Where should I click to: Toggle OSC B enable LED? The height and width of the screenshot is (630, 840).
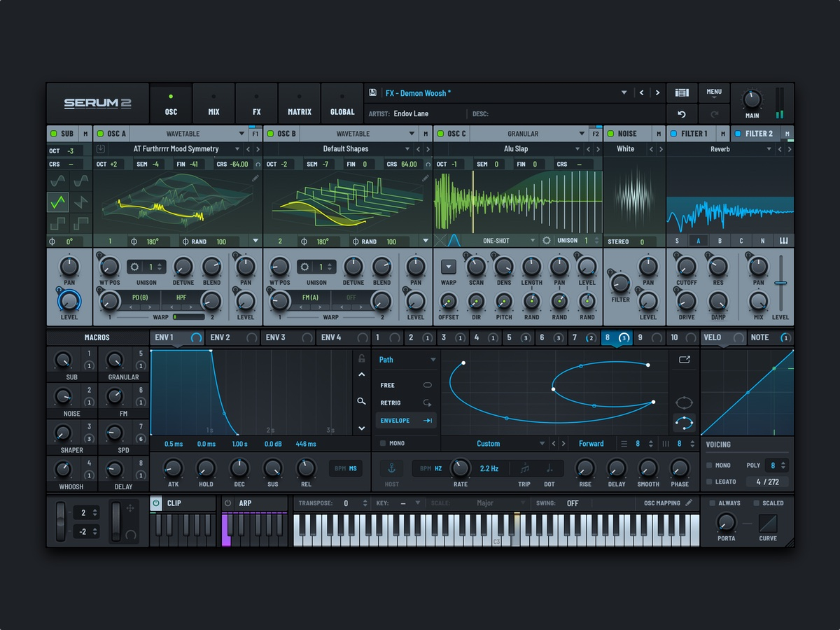click(270, 134)
